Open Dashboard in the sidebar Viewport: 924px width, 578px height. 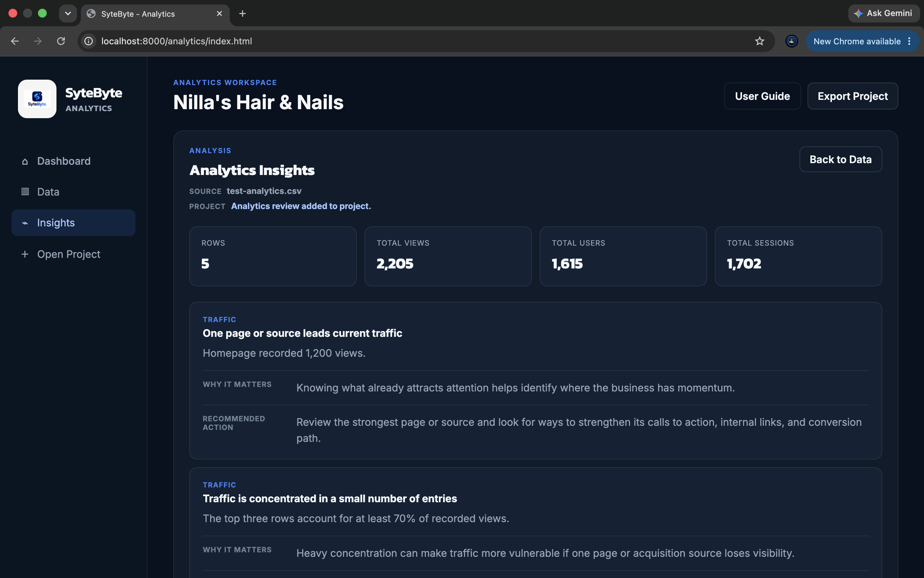coord(73,161)
